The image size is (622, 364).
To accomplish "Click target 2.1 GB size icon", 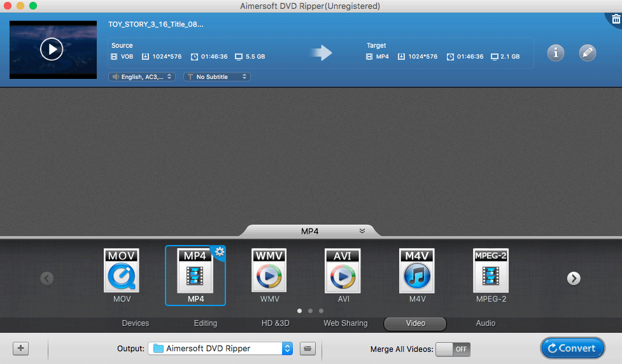I will [494, 57].
